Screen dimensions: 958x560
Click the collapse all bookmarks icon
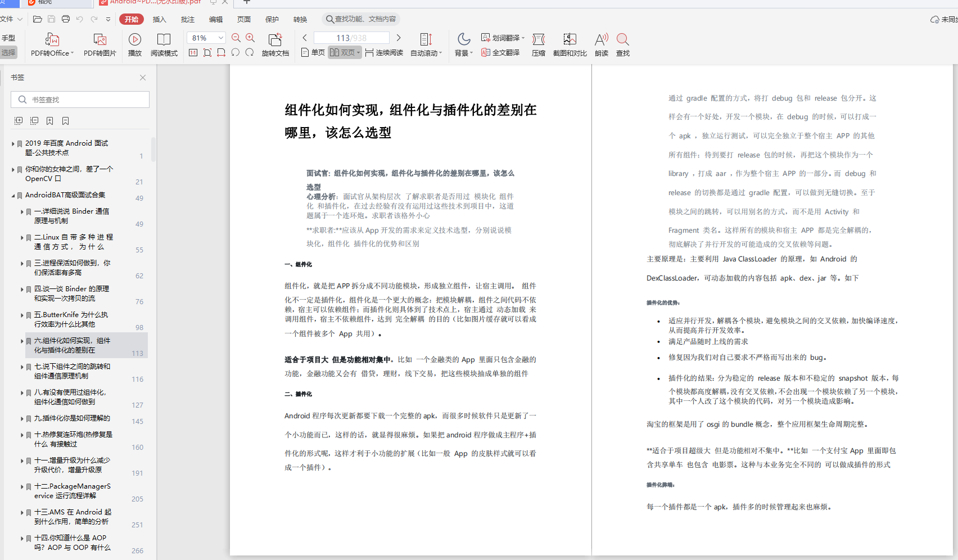click(34, 121)
